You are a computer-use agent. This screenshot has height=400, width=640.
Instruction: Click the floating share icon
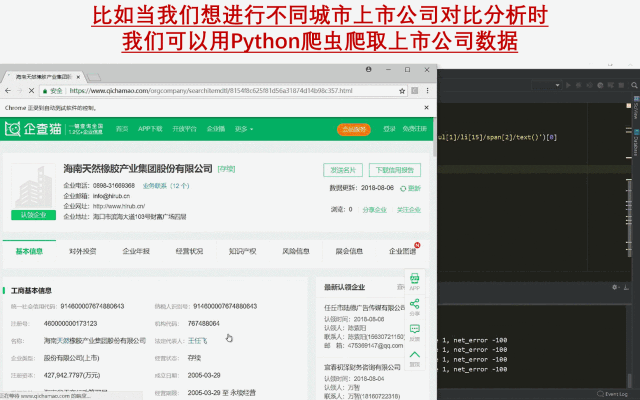415,307
